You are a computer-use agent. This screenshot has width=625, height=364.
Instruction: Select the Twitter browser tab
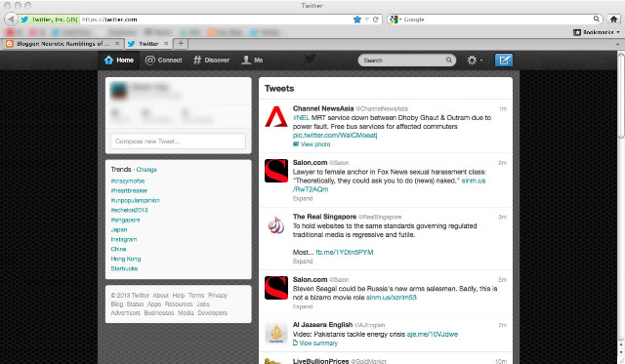[x=148, y=43]
